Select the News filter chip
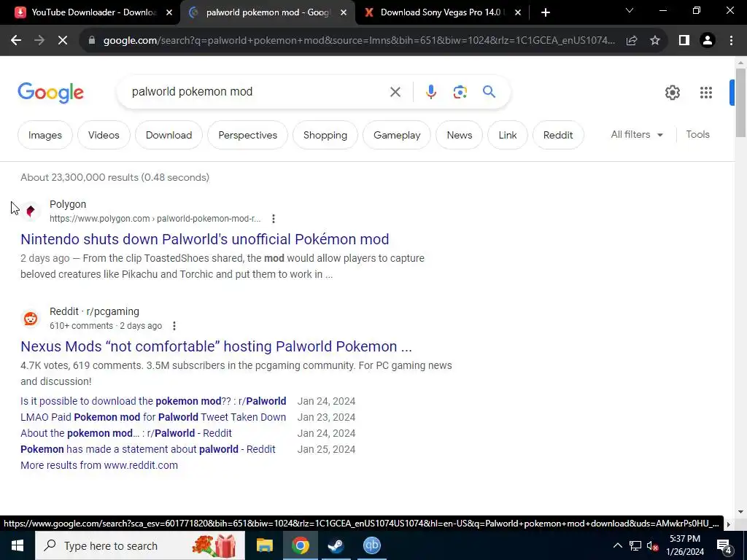The width and height of the screenshot is (747, 560). tap(460, 135)
